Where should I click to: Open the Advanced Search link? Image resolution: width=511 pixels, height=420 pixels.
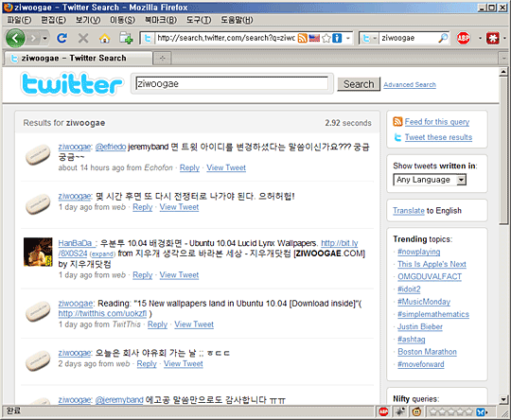410,84
